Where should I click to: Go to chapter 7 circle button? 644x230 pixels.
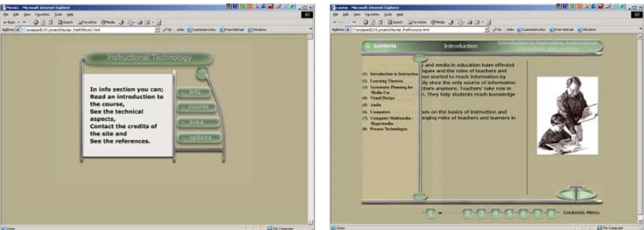click(537, 213)
